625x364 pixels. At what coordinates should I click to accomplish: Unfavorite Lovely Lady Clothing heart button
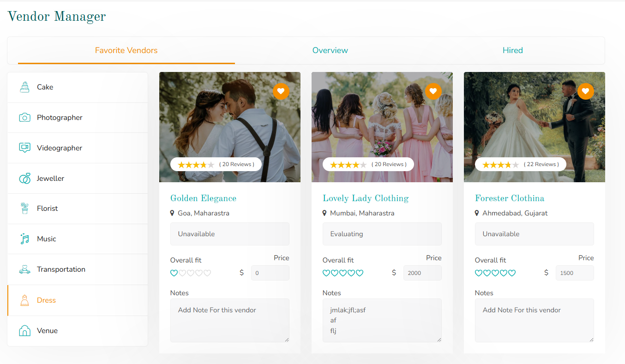(433, 91)
